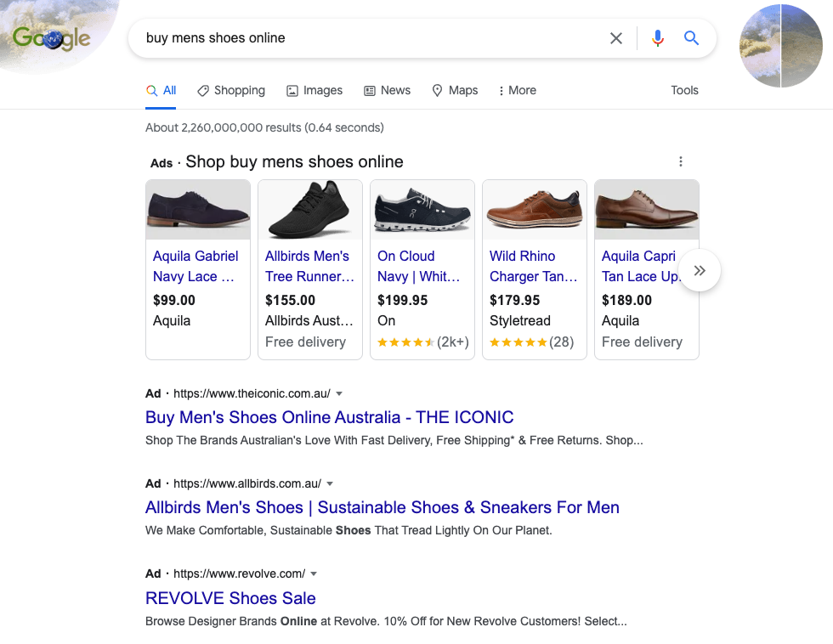Click the Styletread seller name
Viewport: 833px width, 644px height.
pyautogui.click(x=520, y=320)
